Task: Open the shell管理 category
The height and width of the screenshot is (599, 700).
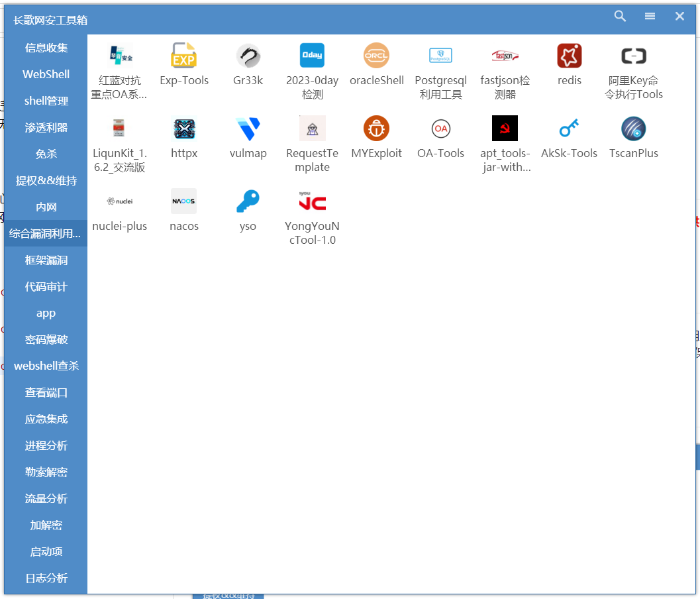Action: point(46,101)
